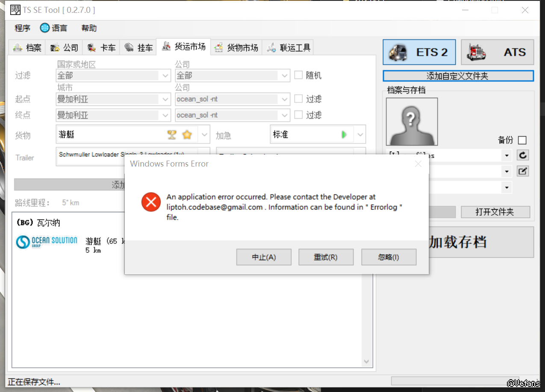Click the profile avatar thumbnail
This screenshot has width=545, height=392.
[412, 122]
